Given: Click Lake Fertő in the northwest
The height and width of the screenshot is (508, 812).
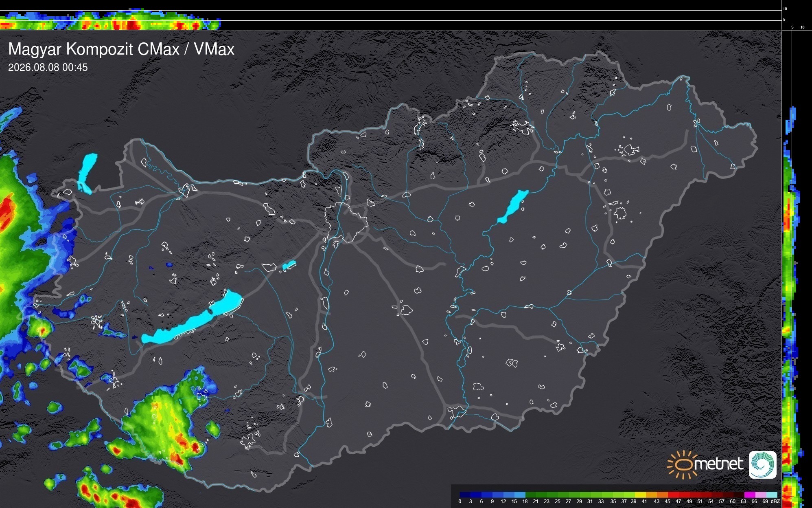Looking at the screenshot, I should point(87,174).
